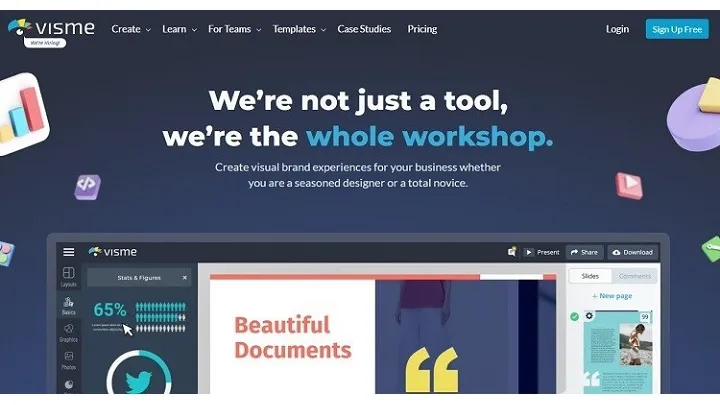Click the Sign Up Free button
Image resolution: width=720 pixels, height=405 pixels.
pos(676,29)
